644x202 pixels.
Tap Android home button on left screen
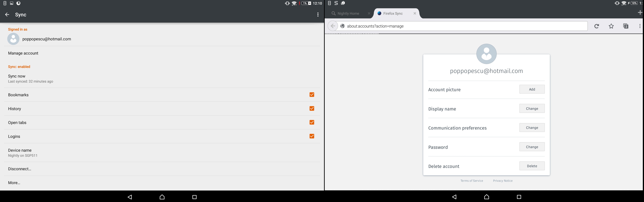coord(162,197)
